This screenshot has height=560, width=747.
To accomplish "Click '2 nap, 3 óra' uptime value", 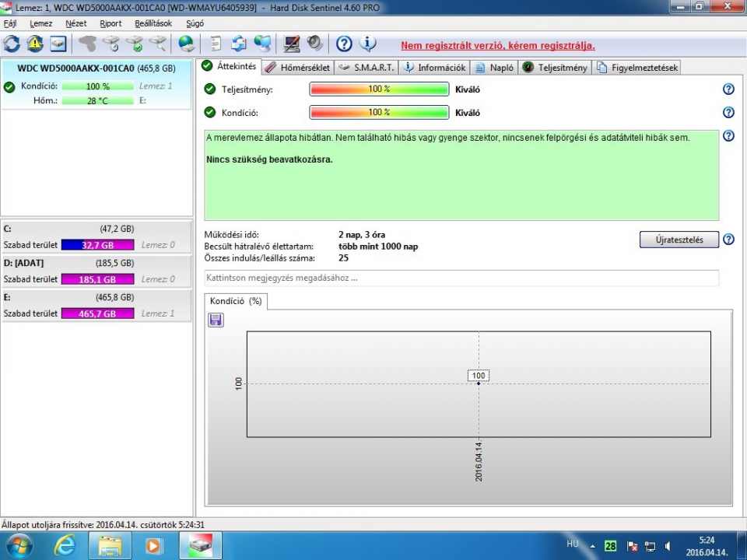I will pyautogui.click(x=362, y=235).
